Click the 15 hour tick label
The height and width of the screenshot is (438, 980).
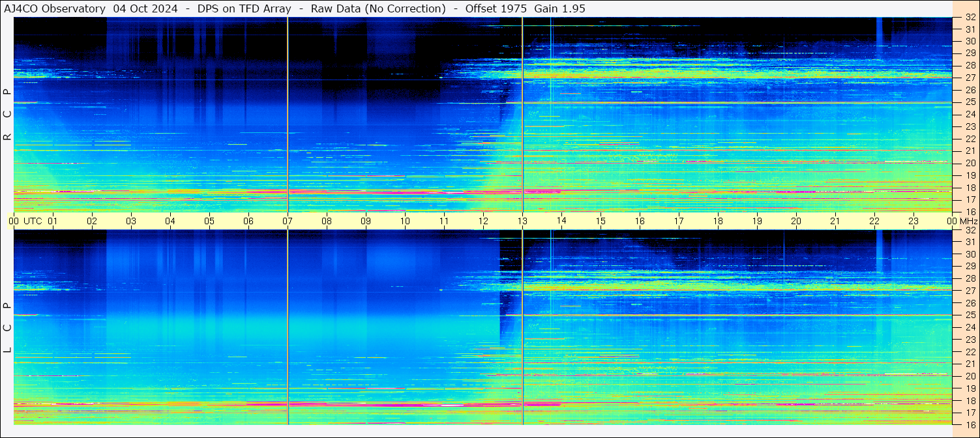(601, 221)
